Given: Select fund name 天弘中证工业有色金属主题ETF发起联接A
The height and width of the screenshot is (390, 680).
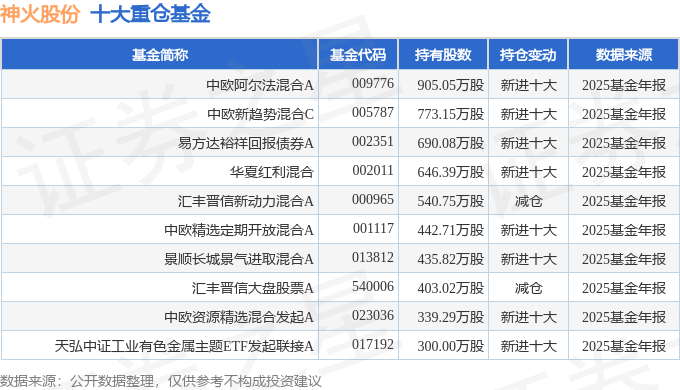Looking at the screenshot, I should tap(184, 346).
